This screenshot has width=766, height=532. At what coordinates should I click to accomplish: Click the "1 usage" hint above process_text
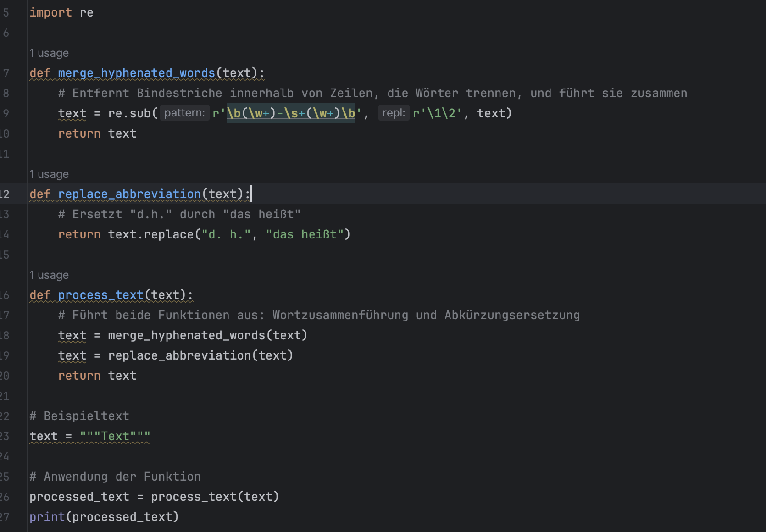coord(49,275)
